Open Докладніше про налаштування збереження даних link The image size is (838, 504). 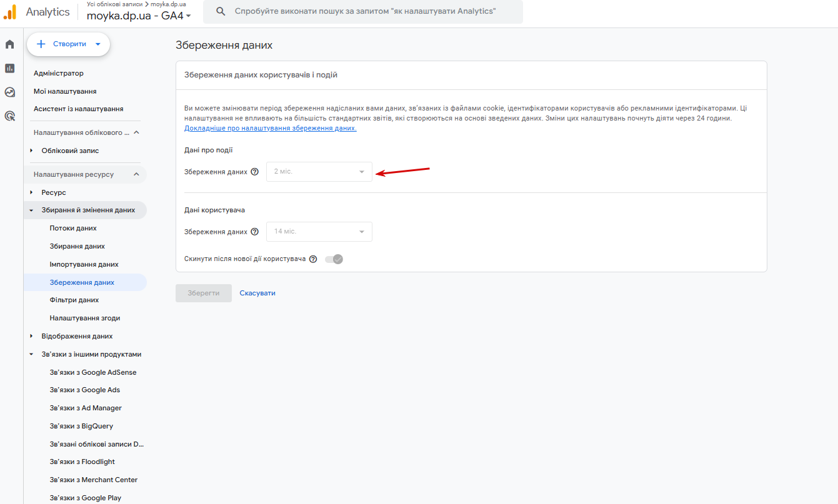tap(271, 128)
